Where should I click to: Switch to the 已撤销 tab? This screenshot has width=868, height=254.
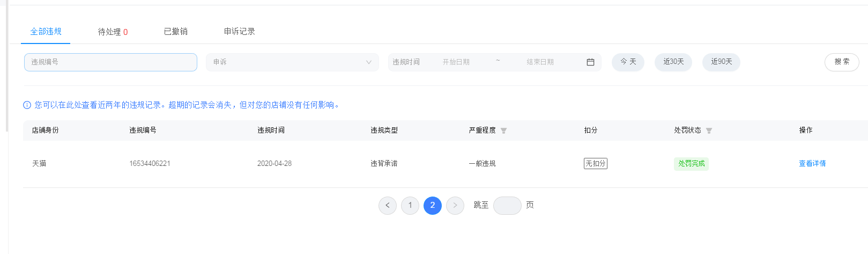[x=176, y=32]
